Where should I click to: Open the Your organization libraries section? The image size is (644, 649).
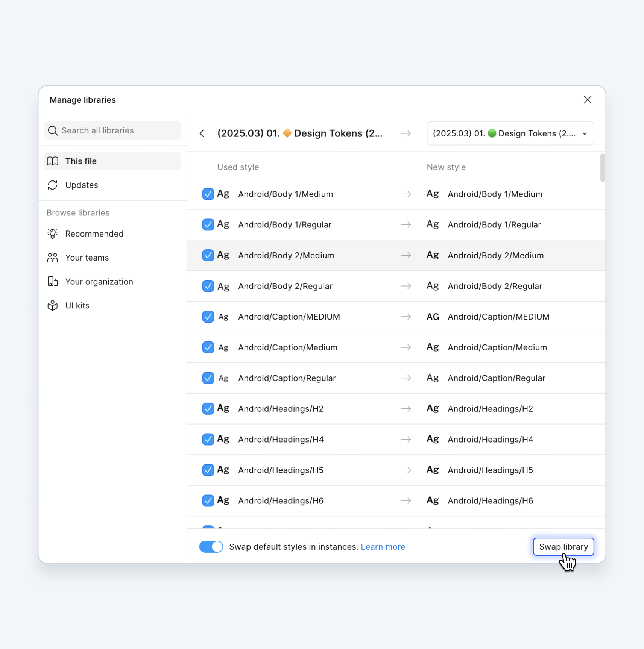99,282
